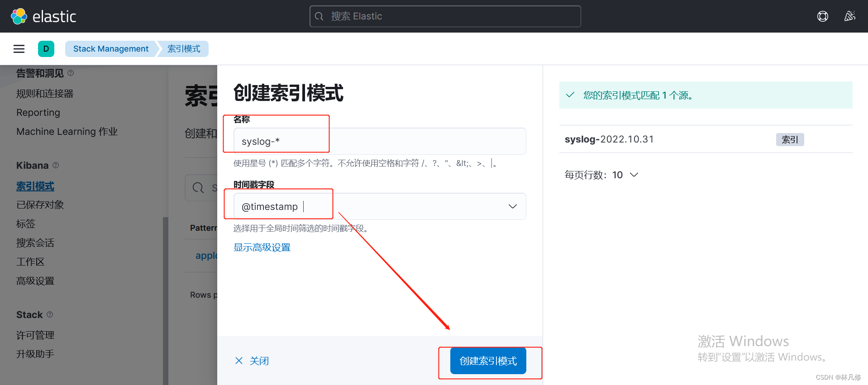Open the help lifebuoy icon
868x385 pixels.
pyautogui.click(x=823, y=16)
